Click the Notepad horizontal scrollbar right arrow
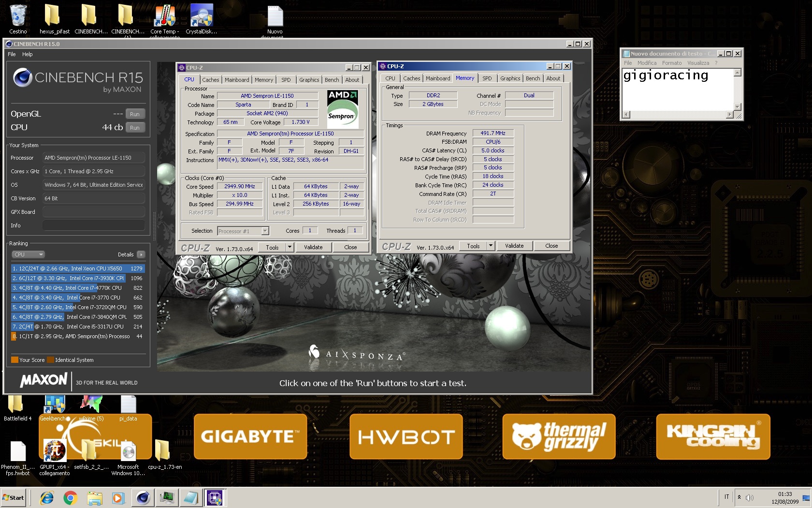This screenshot has width=812, height=508. (730, 115)
